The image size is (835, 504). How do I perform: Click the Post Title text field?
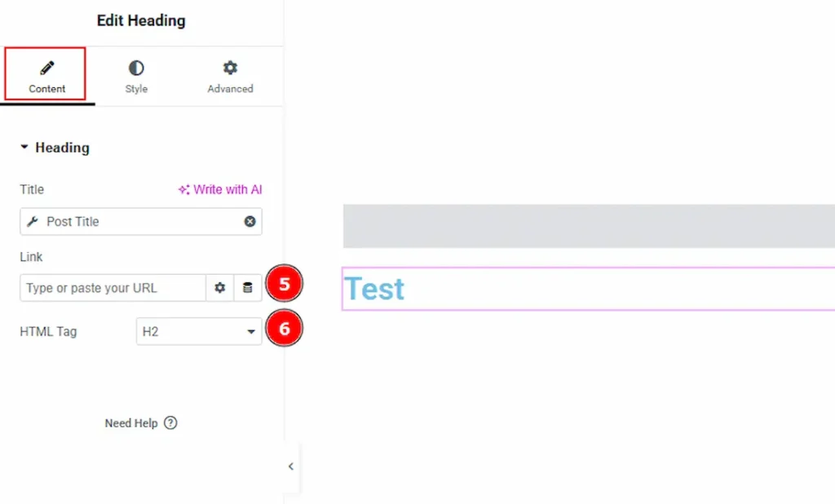(139, 221)
